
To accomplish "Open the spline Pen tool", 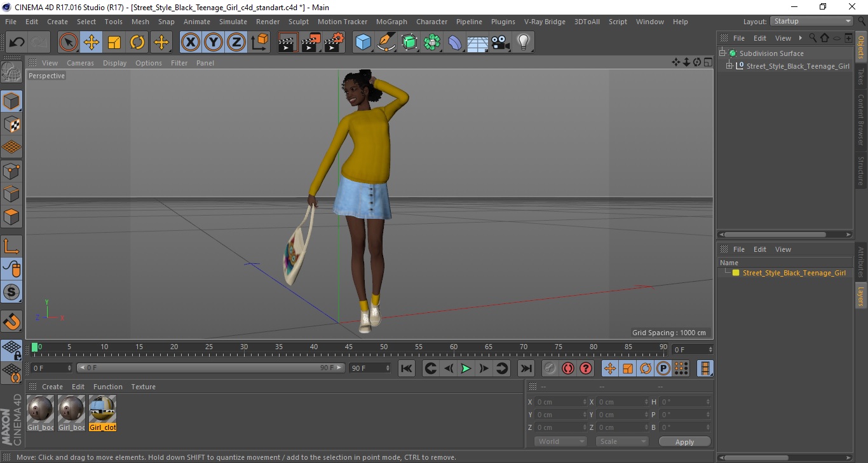I will [x=386, y=43].
